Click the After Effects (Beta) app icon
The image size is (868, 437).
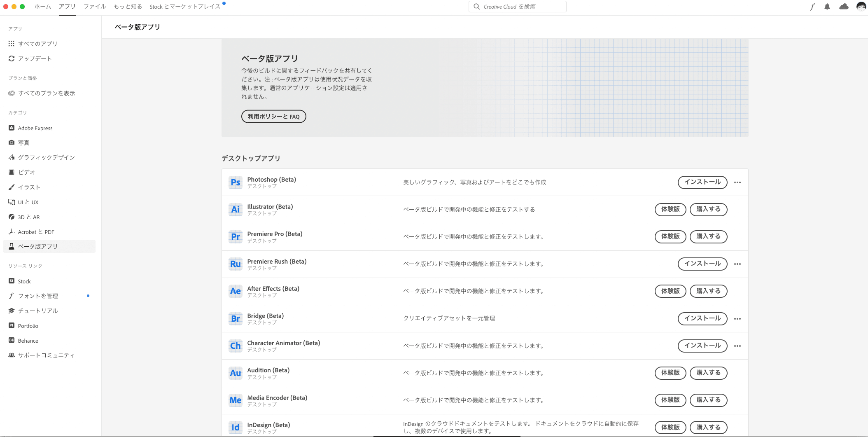236,291
